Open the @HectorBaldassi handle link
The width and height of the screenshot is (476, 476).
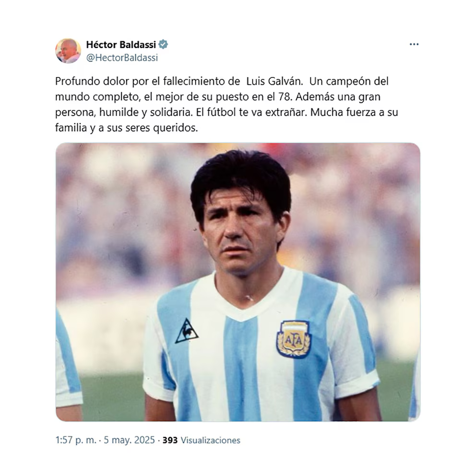click(x=122, y=58)
